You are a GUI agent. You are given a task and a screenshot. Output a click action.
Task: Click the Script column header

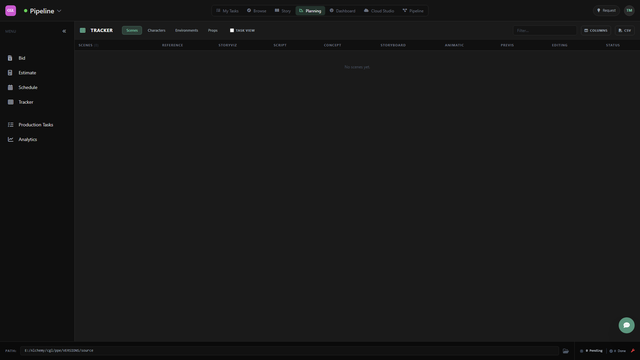pos(280,45)
